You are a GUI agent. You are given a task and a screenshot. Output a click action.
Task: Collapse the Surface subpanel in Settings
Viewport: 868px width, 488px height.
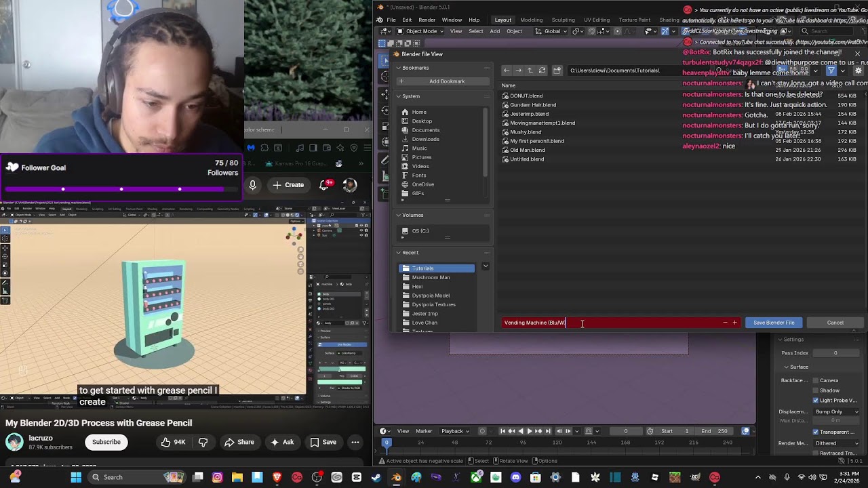(x=787, y=367)
